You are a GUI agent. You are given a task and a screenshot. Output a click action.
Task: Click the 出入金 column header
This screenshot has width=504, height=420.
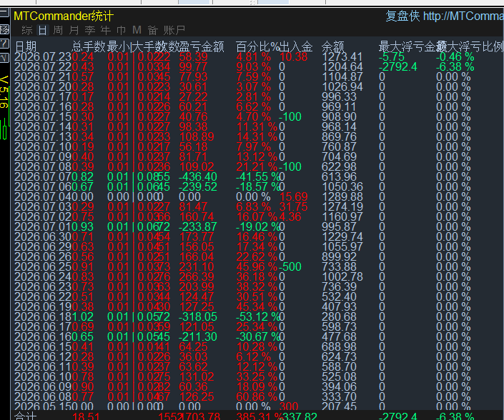coord(296,47)
